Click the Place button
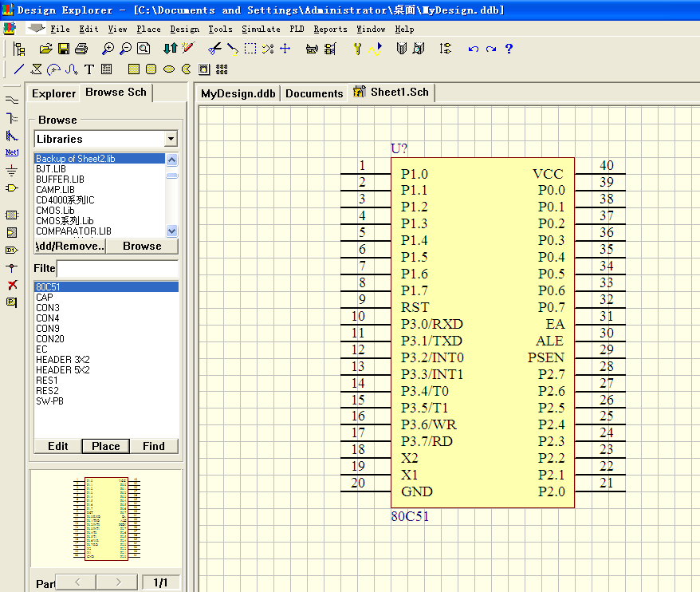Image resolution: width=700 pixels, height=592 pixels. pos(106,446)
